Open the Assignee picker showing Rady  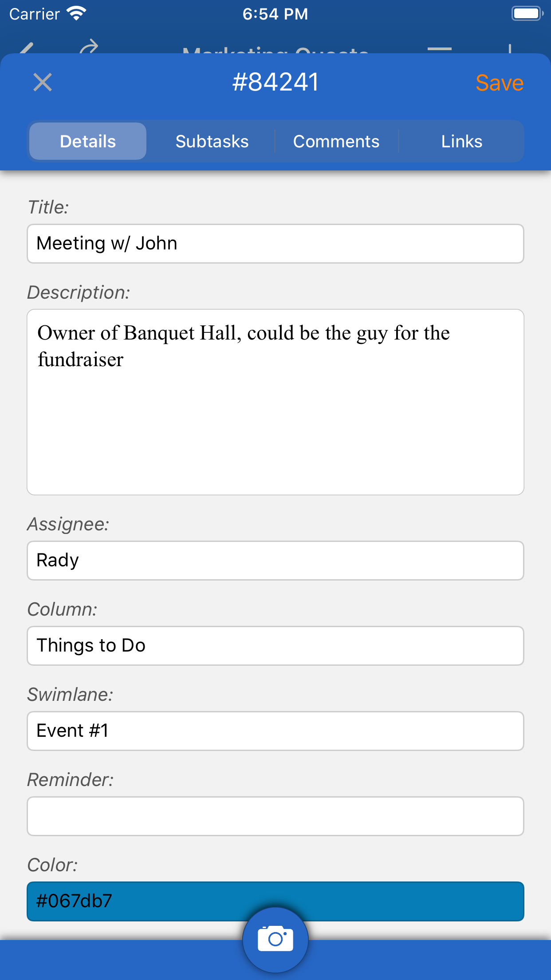point(275,560)
